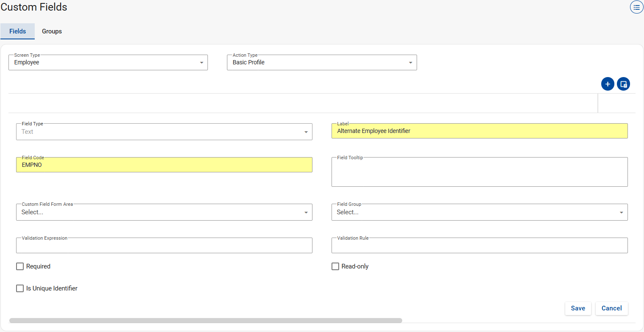Open the Field Group dropdown
The height and width of the screenshot is (332, 644).
click(479, 213)
